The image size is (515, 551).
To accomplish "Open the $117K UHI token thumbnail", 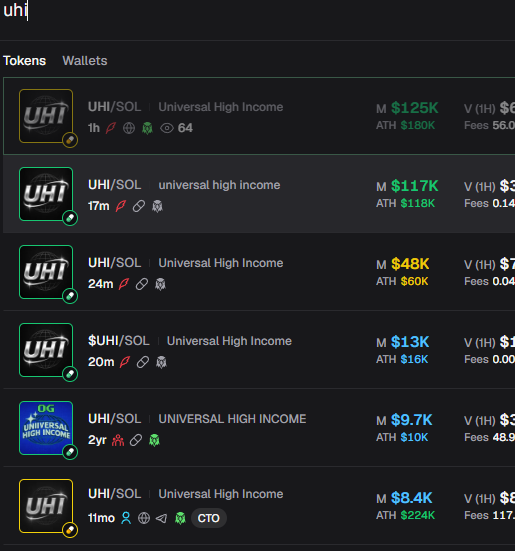I will tap(46, 194).
